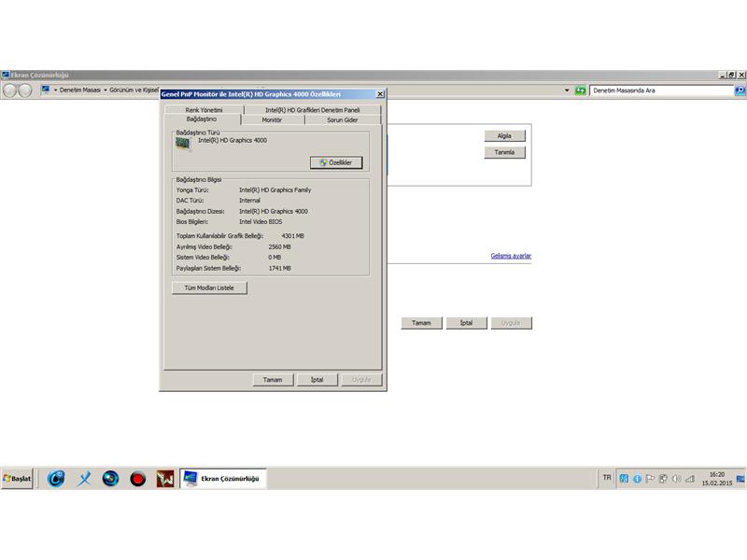This screenshot has width=747, height=560.
Task: Open the Başlat start menu
Action: pos(17,479)
